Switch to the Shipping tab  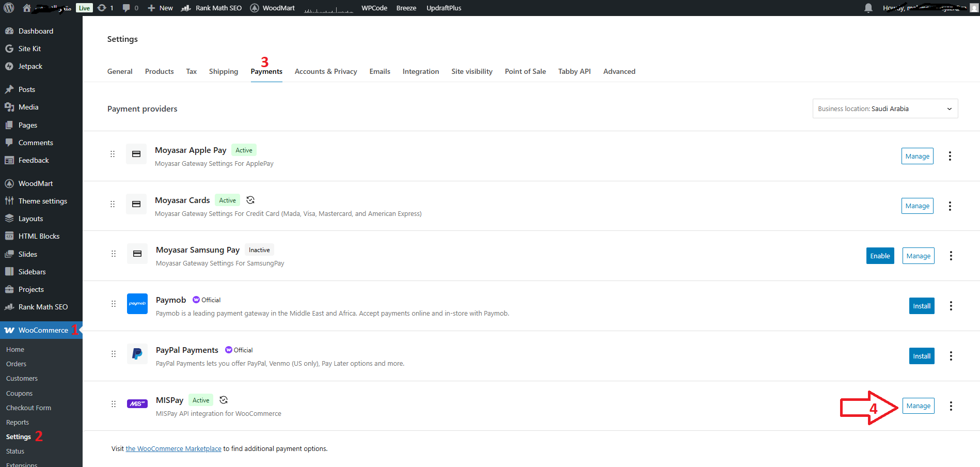coord(224,71)
